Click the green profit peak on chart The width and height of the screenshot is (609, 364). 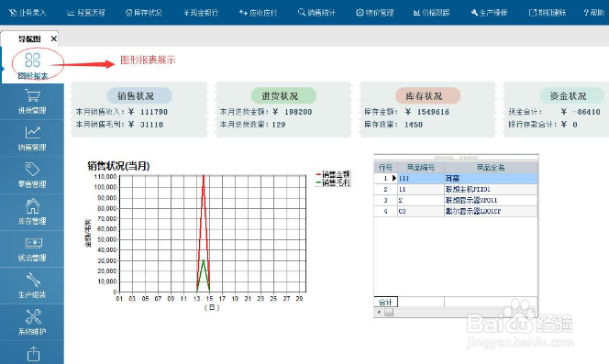click(x=203, y=261)
